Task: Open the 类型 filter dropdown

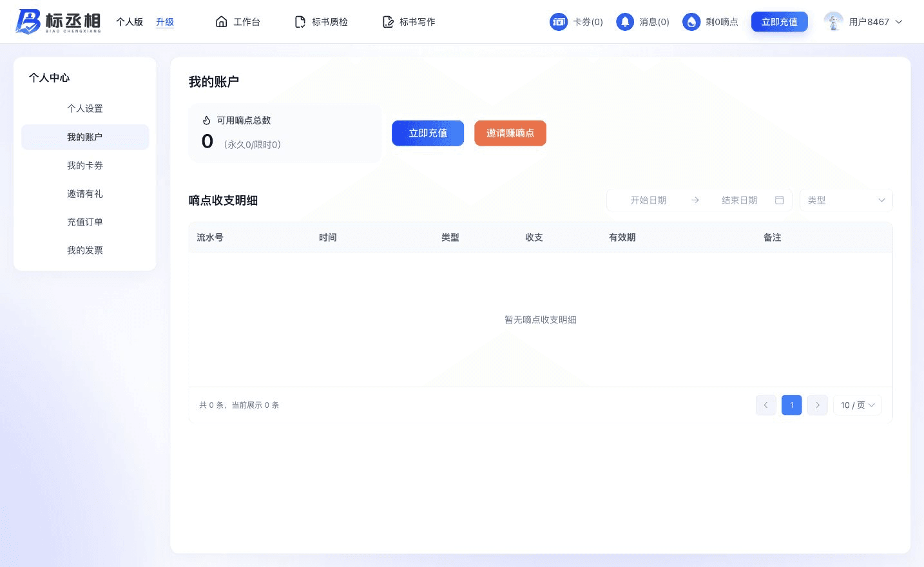Action: point(846,200)
